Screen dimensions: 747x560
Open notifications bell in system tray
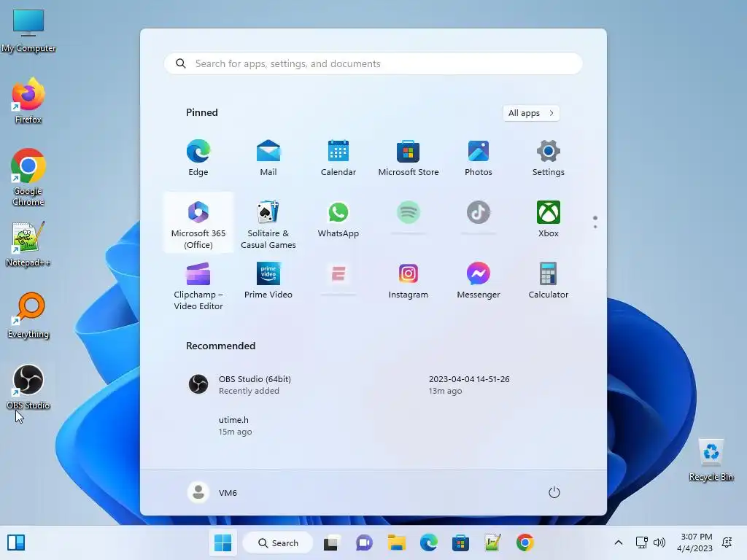pos(727,542)
